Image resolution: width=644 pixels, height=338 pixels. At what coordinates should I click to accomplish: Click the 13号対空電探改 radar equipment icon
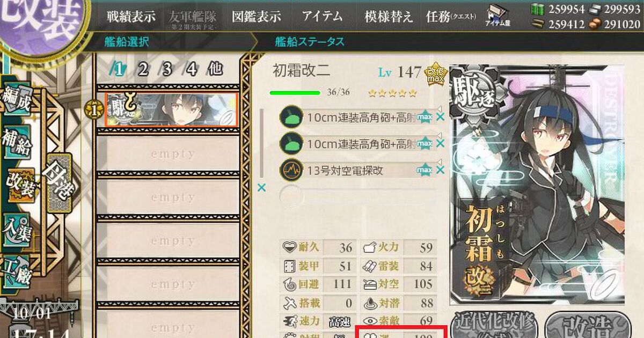point(290,171)
